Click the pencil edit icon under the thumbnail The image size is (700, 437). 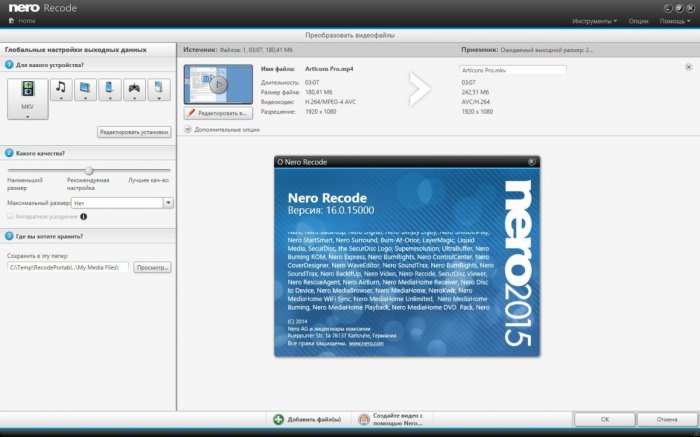(191, 113)
